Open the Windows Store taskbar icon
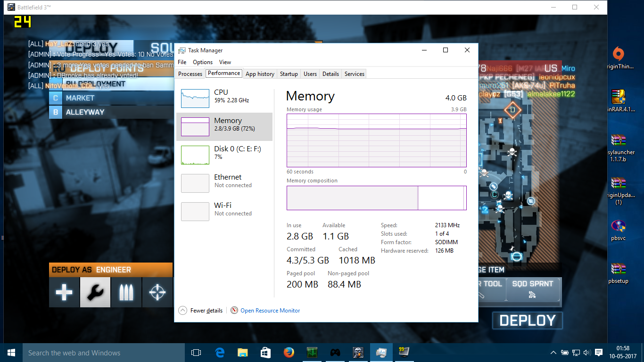Viewport: 644px width, 362px height. click(x=265, y=353)
